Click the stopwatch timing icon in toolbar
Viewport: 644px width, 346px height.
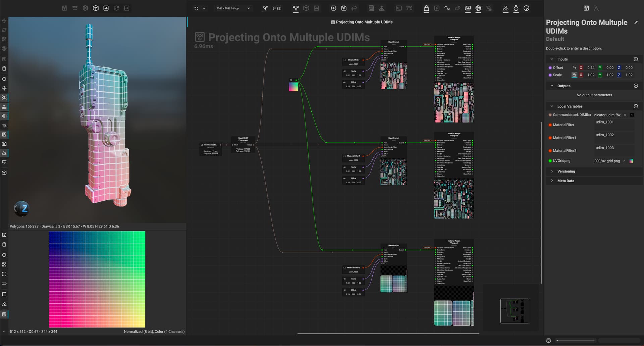(516, 8)
